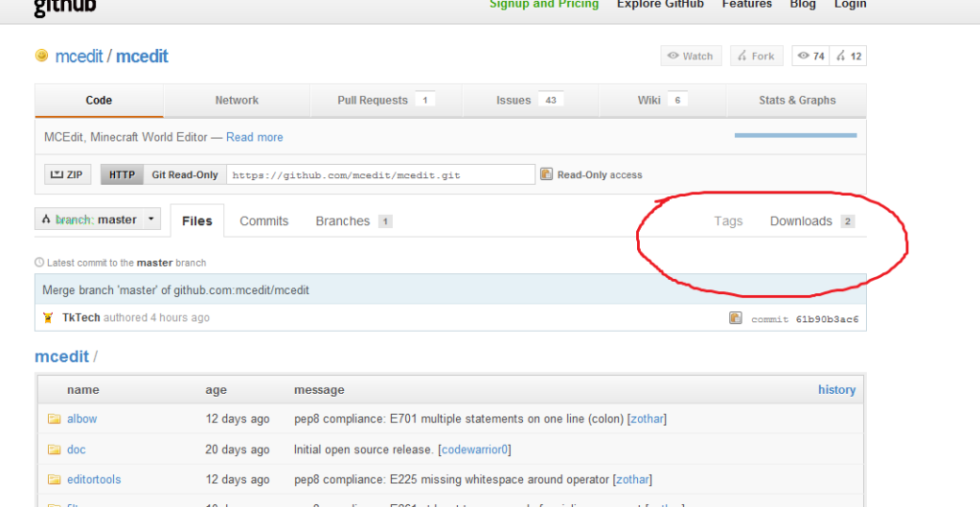Click the zothar link in editortools row

(632, 479)
